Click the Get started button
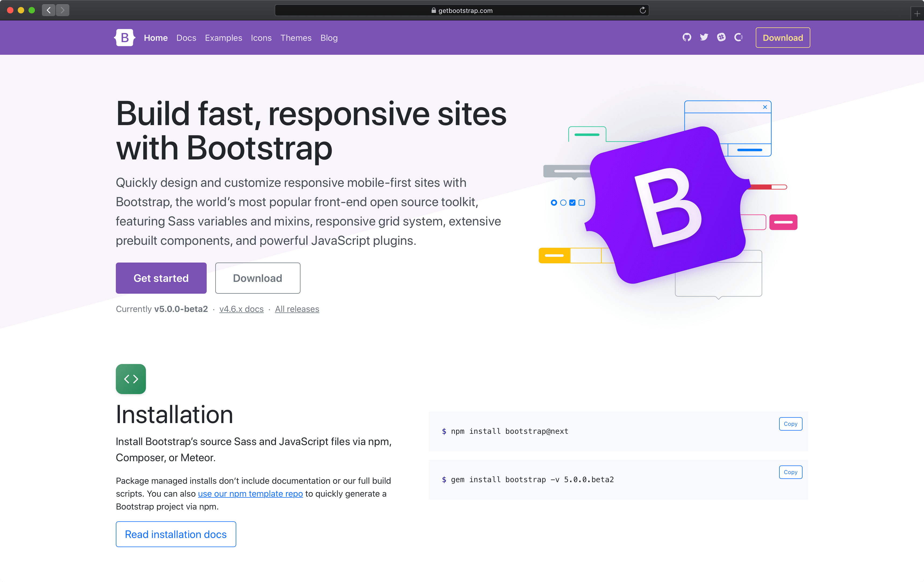The image size is (924, 582). click(x=161, y=278)
